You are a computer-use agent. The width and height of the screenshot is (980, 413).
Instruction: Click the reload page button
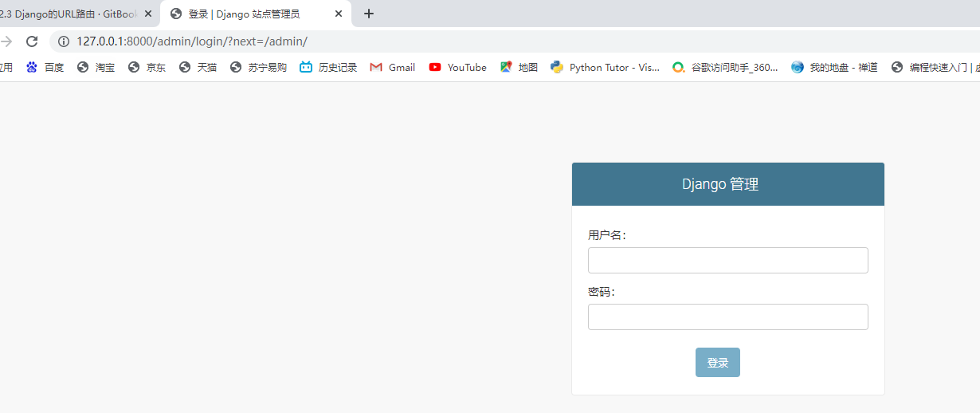32,41
